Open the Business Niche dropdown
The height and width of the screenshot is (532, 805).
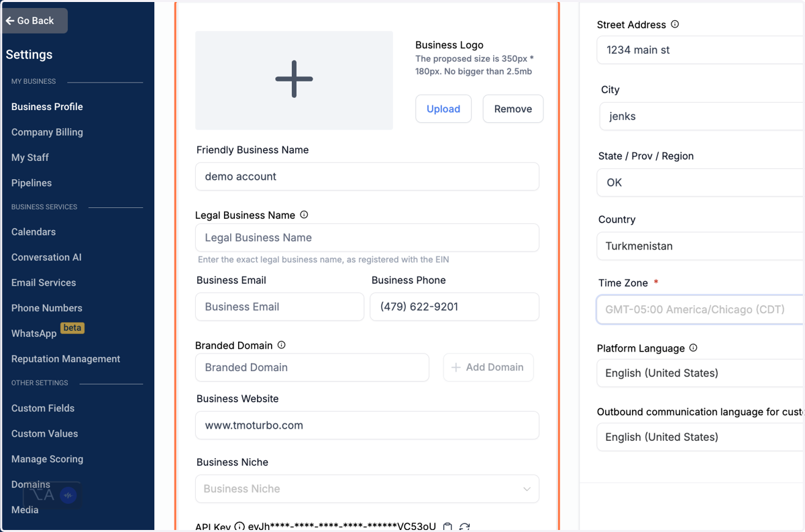point(367,489)
